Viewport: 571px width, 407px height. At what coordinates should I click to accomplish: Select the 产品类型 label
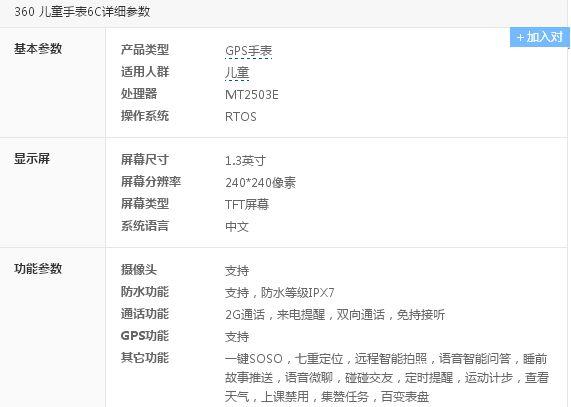point(145,50)
